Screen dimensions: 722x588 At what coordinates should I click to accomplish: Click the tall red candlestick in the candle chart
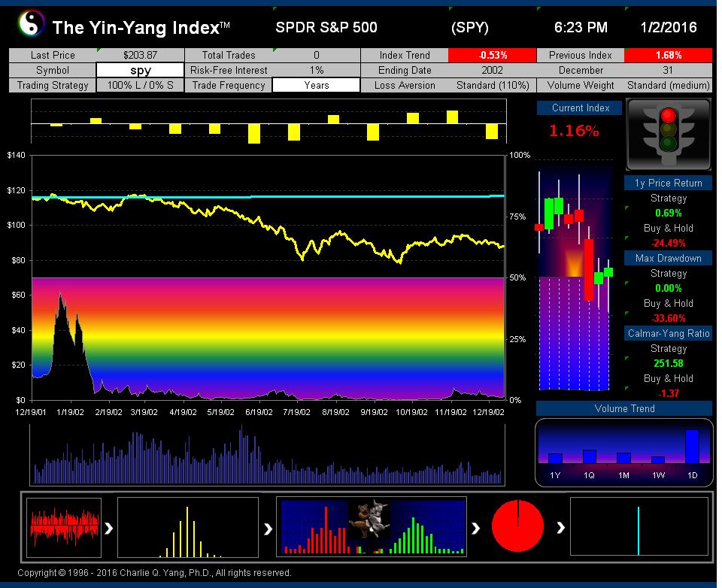click(x=589, y=270)
